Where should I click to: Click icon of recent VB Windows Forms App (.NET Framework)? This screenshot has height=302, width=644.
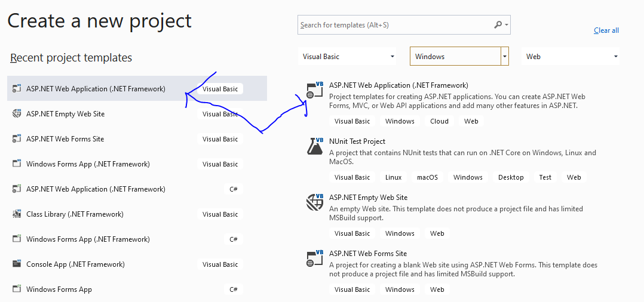[17, 164]
